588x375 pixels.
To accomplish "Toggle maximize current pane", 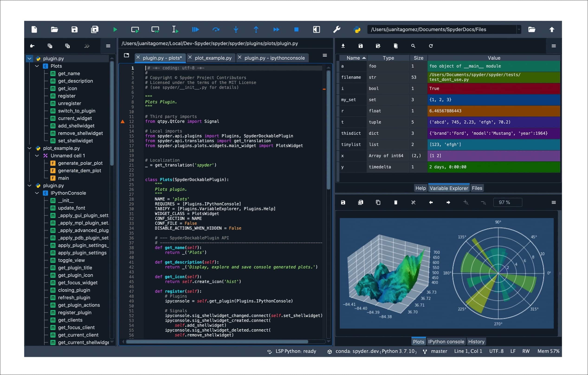I will tap(316, 29).
